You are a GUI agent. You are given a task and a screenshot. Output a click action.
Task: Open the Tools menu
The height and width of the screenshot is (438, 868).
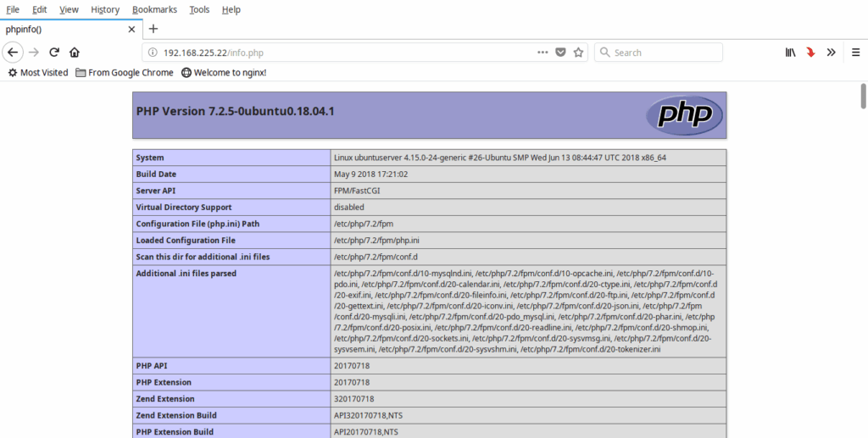[199, 9]
